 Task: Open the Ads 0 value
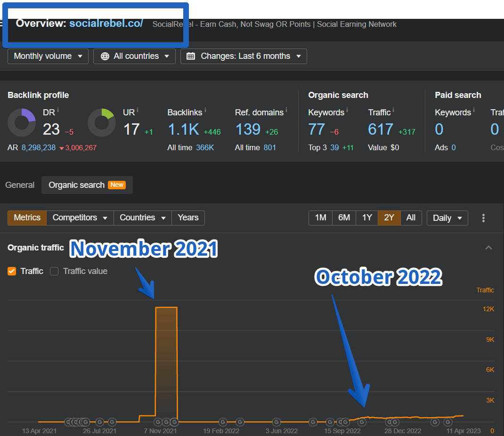(454, 148)
